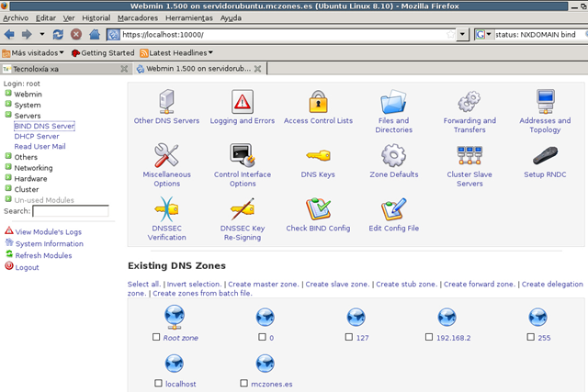Viewport: 588px width, 392px height.
Task: Open Addresses and Topology monitor icon
Action: click(x=545, y=101)
